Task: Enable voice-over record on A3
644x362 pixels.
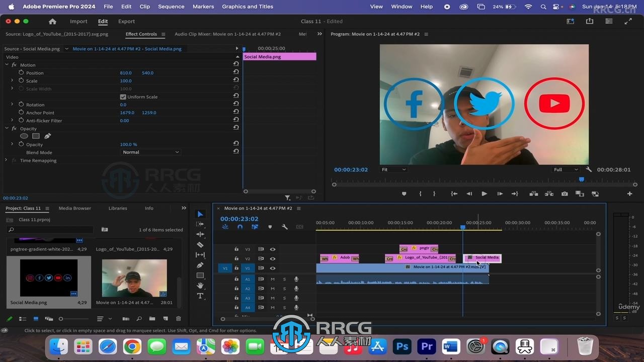Action: click(x=296, y=299)
